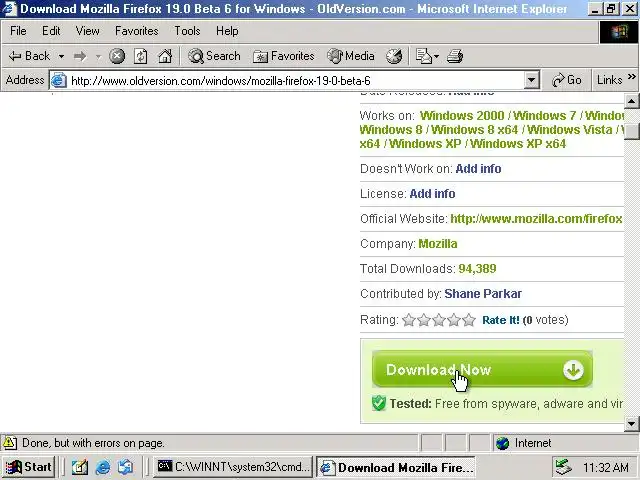The height and width of the screenshot is (480, 640).
Task: Open the Edit menu
Action: click(x=51, y=31)
